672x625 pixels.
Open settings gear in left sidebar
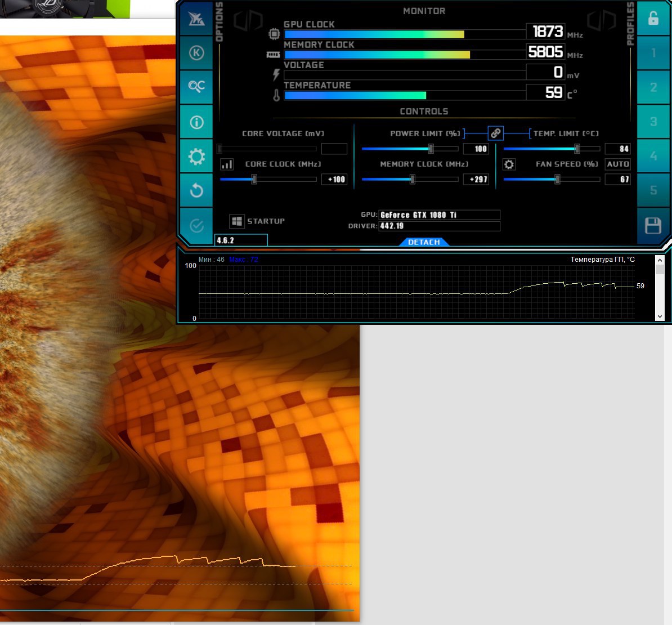pos(196,157)
